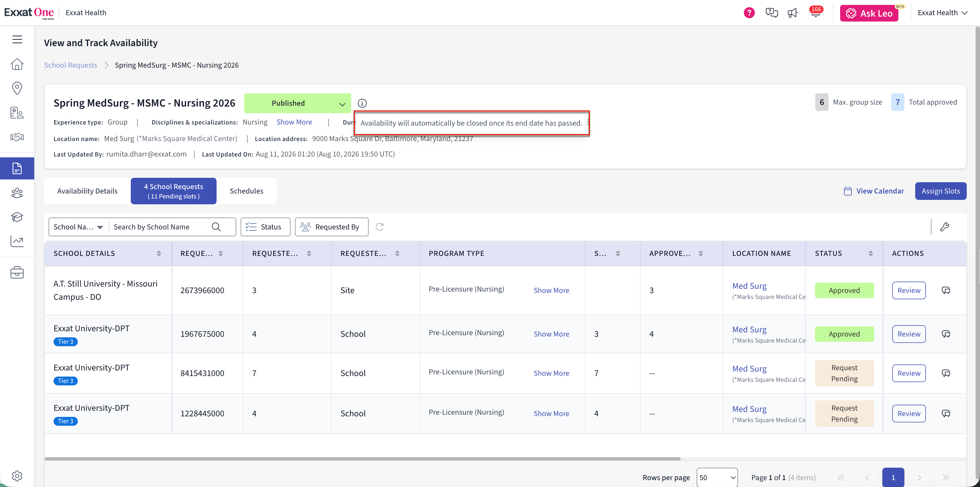Open the Requested By filter
Image resolution: width=980 pixels, height=487 pixels.
[x=331, y=227]
